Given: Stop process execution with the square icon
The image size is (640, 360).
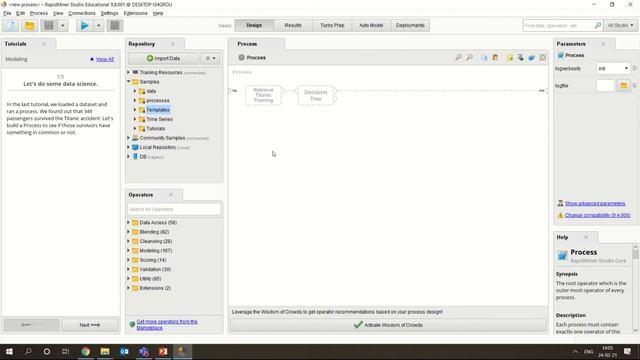Looking at the screenshot, I should [115, 26].
